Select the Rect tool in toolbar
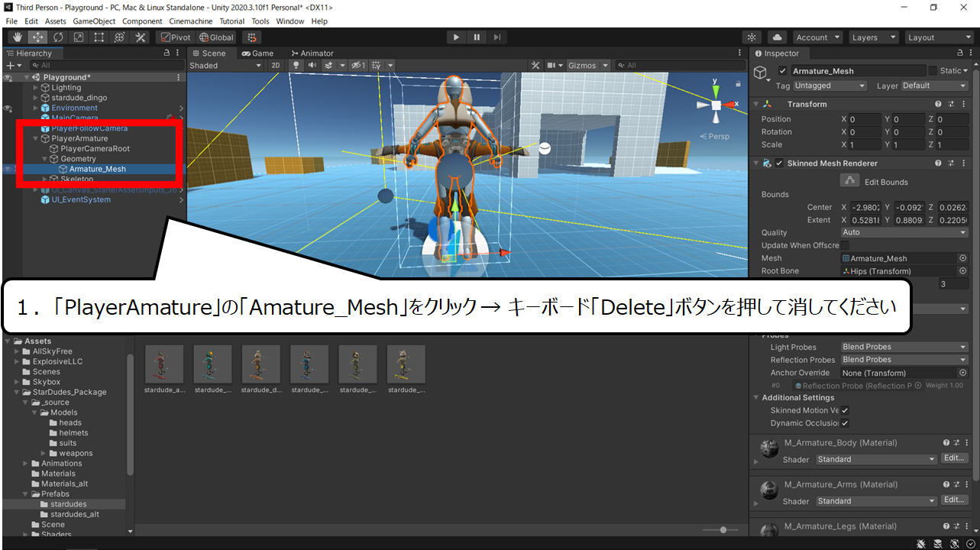The image size is (980, 550). coord(99,37)
